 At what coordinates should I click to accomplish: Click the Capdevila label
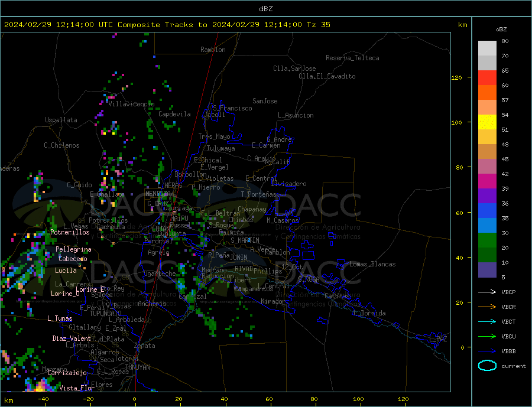[x=174, y=114]
